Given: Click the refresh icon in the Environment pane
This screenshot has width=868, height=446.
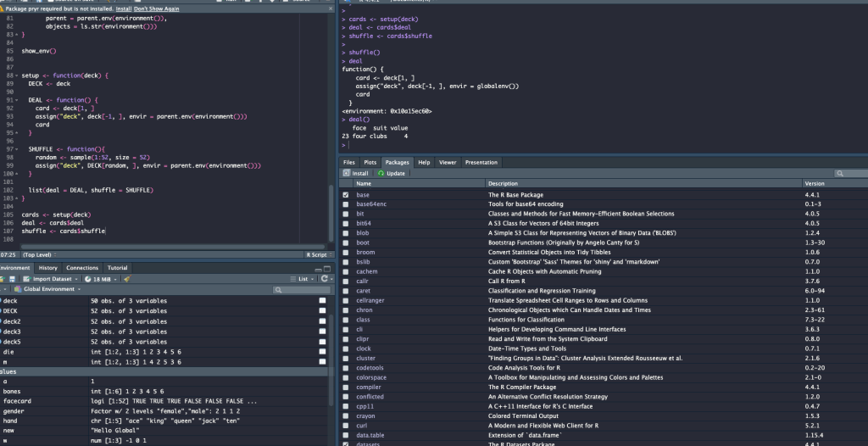Looking at the screenshot, I should pyautogui.click(x=324, y=279).
